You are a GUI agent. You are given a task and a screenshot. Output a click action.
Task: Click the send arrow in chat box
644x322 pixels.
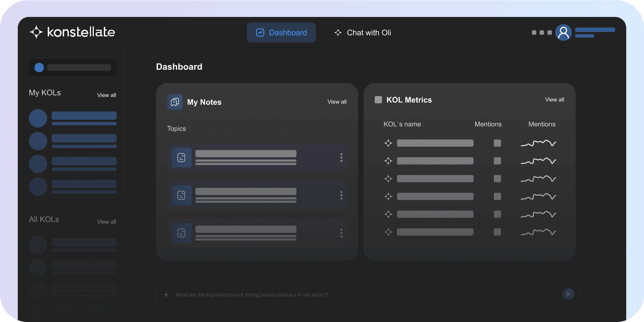pyautogui.click(x=568, y=294)
